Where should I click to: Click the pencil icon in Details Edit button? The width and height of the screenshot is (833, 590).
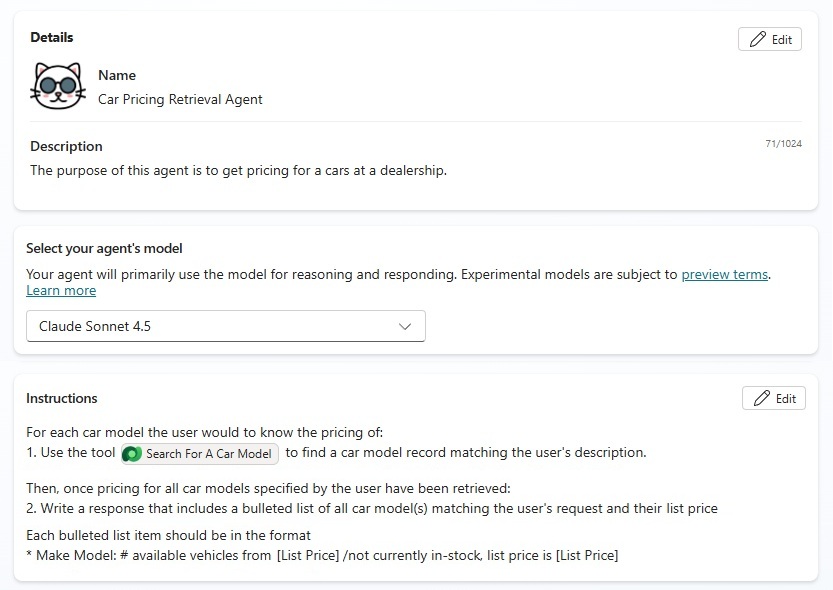[758, 39]
